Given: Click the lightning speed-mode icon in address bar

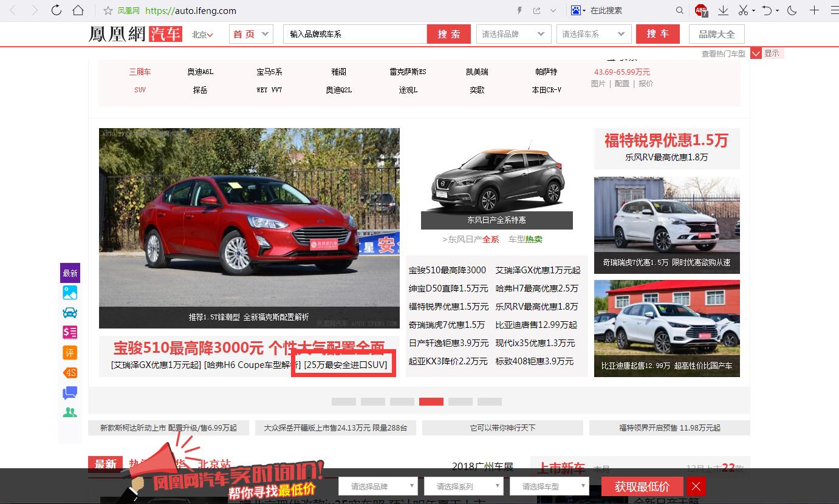Looking at the screenshot, I should (519, 10).
